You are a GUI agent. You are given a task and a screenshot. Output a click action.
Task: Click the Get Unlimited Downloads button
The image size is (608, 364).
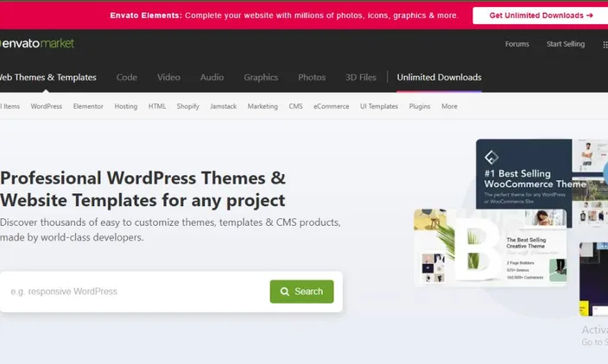pos(541,16)
